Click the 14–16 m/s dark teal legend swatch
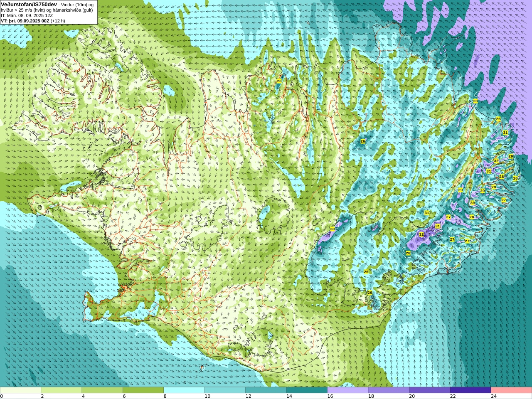The image size is (532, 399). pos(307,390)
